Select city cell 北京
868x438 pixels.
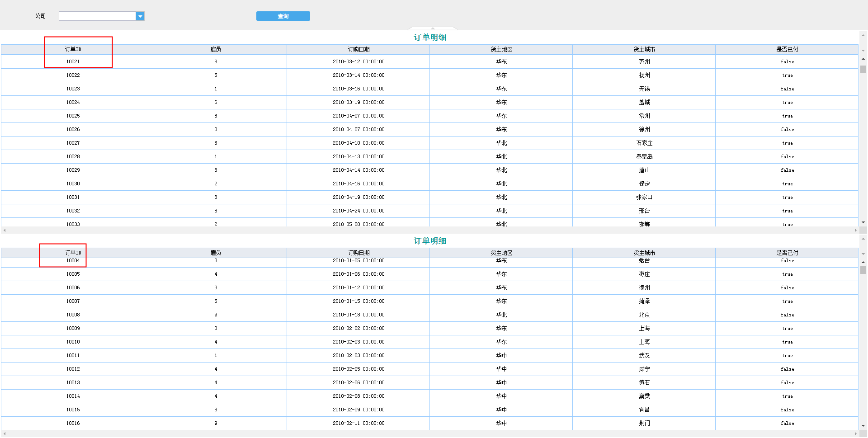[644, 315]
